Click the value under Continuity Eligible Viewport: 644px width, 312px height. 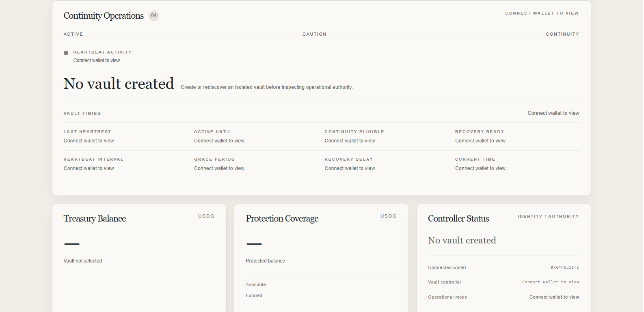(x=350, y=141)
